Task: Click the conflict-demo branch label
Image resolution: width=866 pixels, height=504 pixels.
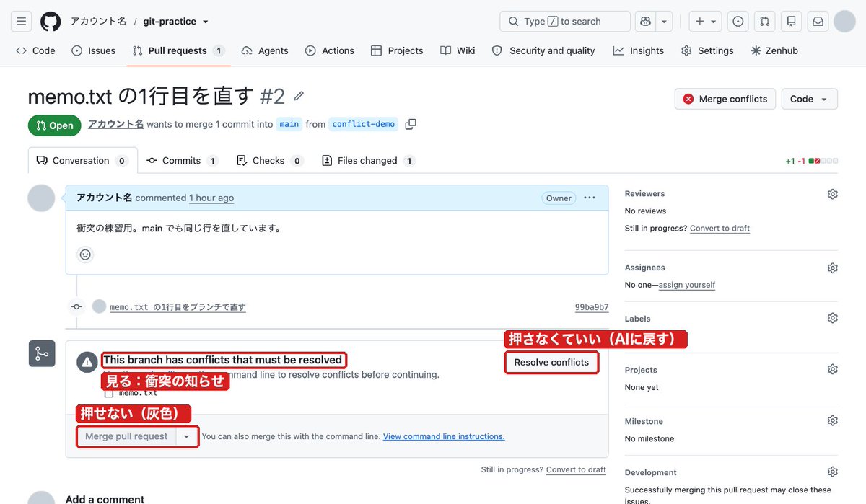Action: click(364, 124)
